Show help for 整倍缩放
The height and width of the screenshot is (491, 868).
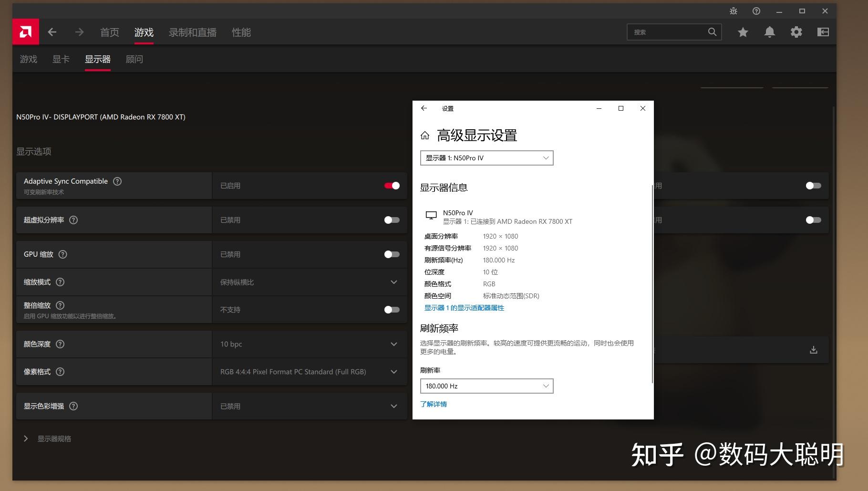coord(60,305)
